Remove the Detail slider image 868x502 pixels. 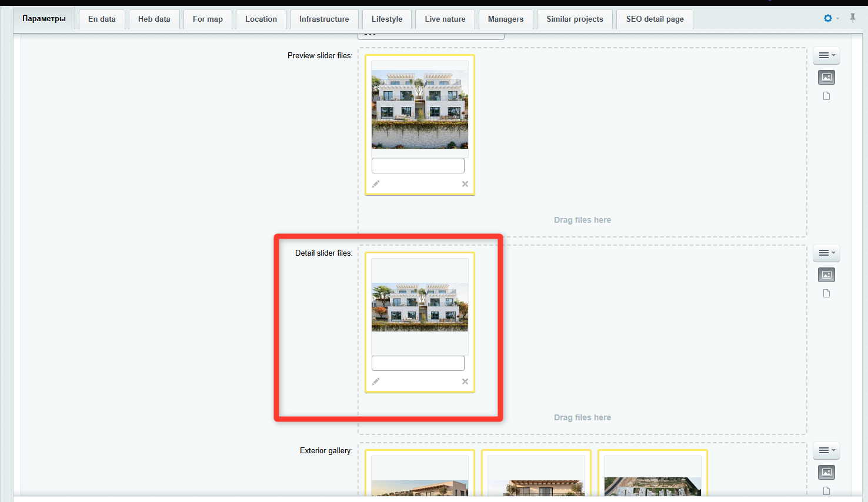click(x=465, y=381)
